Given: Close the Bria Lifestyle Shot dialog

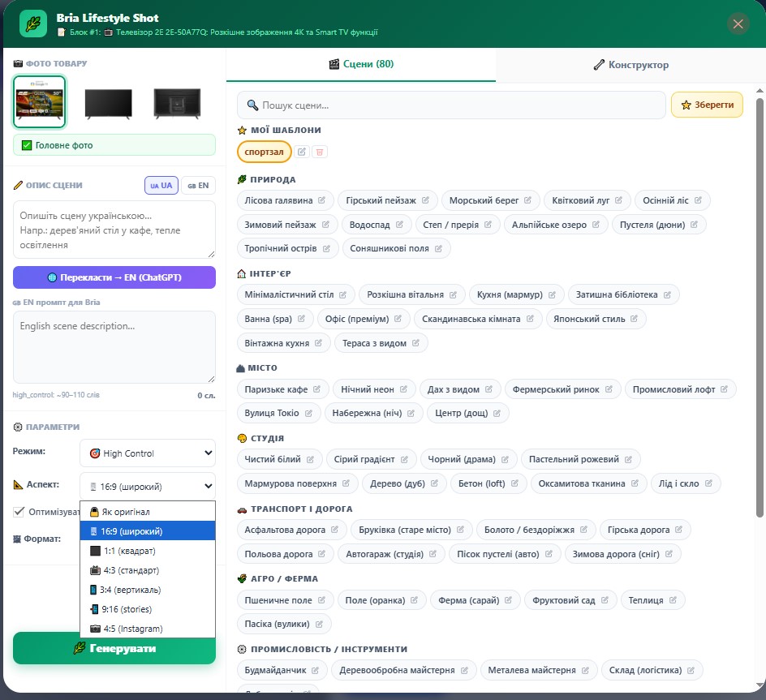Looking at the screenshot, I should pos(738,24).
